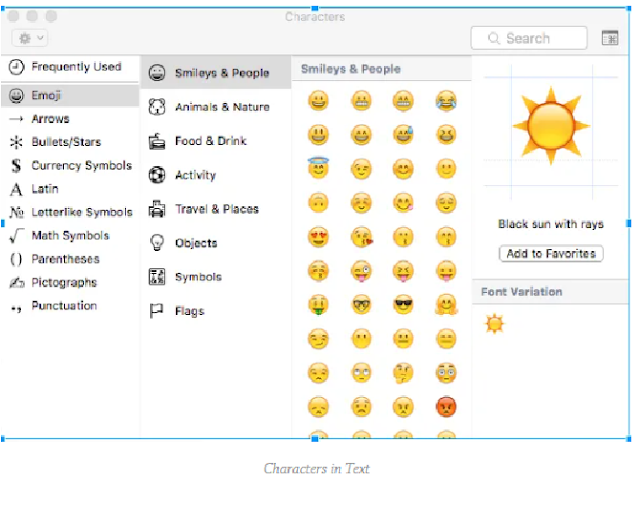Toggle the compact character viewer icon
The height and width of the screenshot is (523, 640).
(x=610, y=38)
